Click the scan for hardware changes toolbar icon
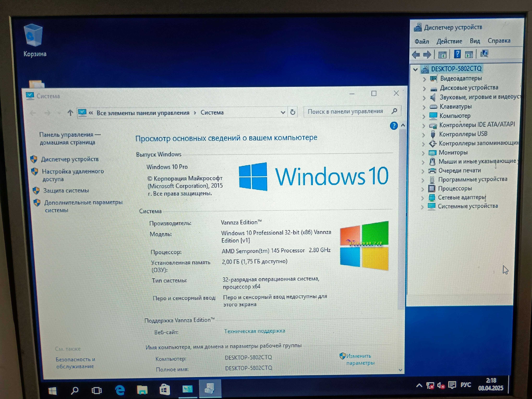532x399 pixels. pyautogui.click(x=484, y=54)
